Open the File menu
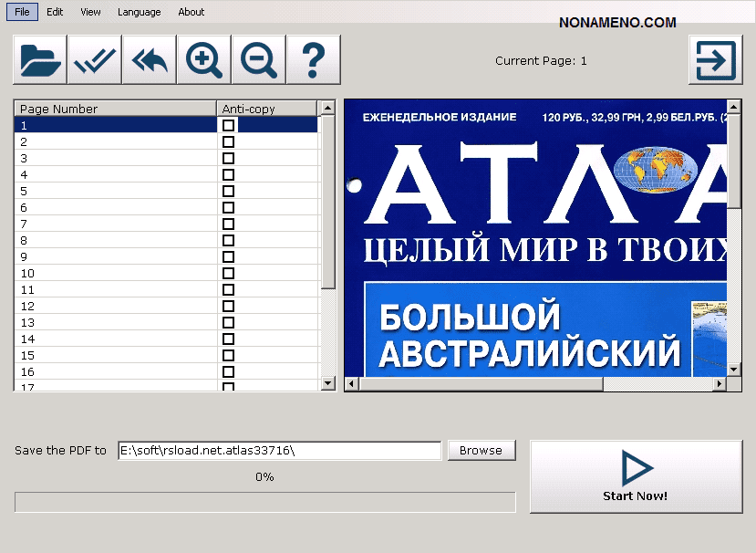This screenshot has width=756, height=553. tap(22, 12)
